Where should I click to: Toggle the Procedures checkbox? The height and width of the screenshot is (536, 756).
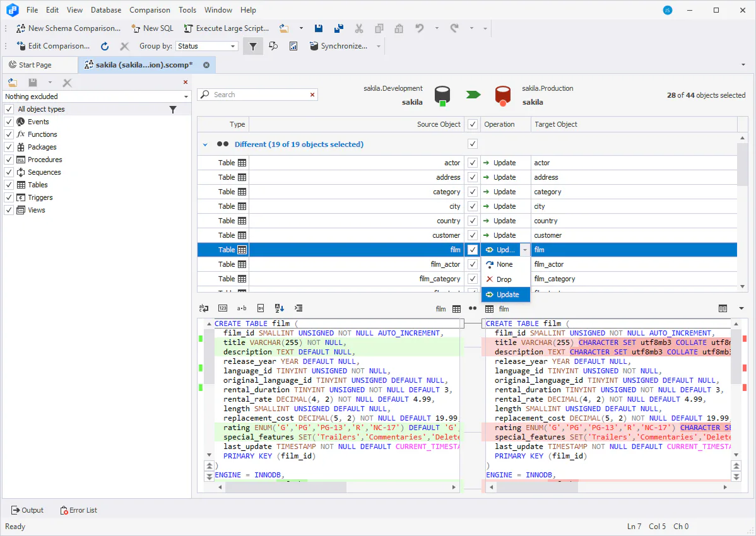point(9,160)
